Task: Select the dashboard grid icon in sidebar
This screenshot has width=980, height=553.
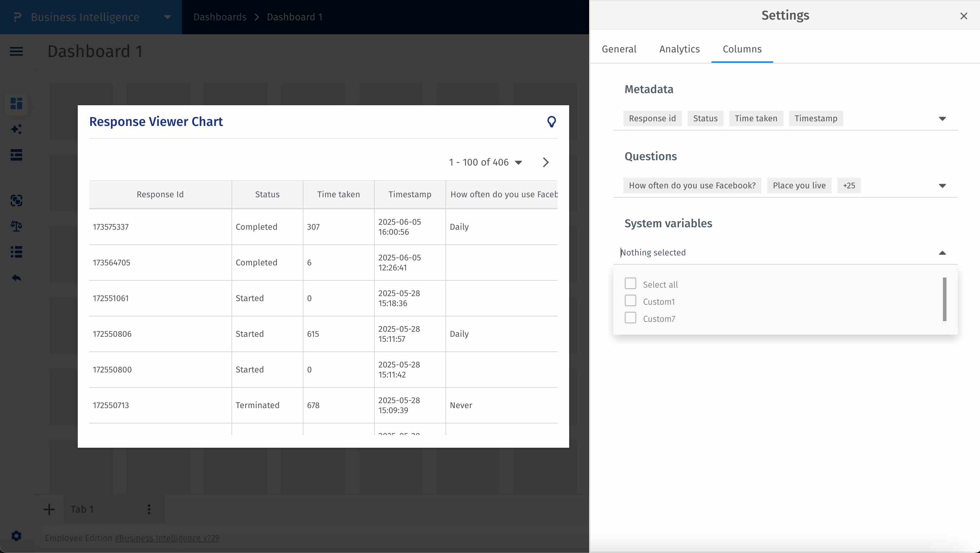Action: [x=16, y=103]
